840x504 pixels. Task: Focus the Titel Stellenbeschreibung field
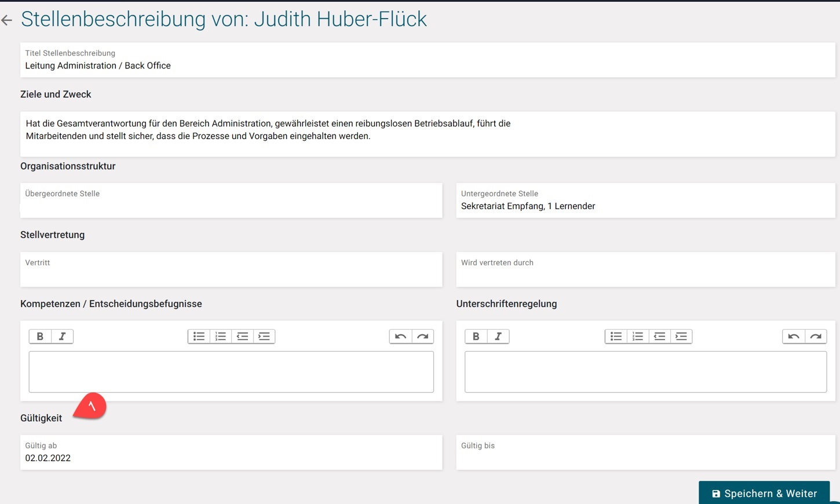(x=428, y=65)
